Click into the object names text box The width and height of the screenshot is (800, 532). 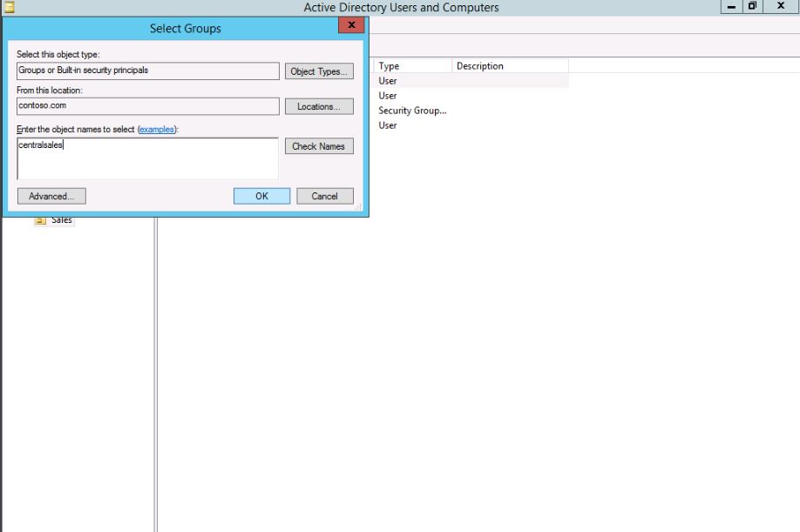click(147, 158)
